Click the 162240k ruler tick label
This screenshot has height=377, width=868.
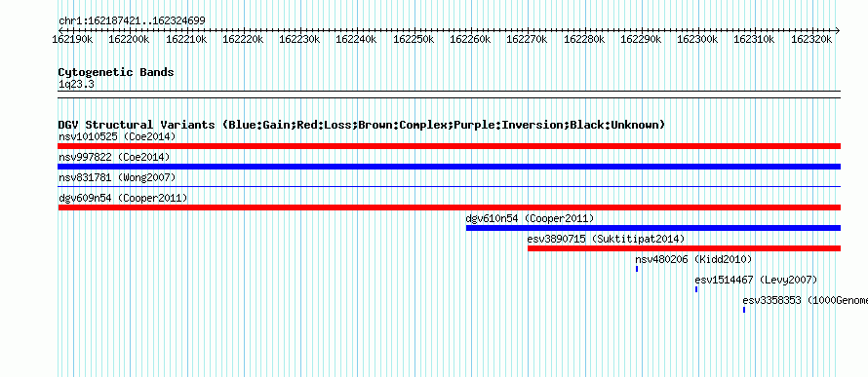tap(357, 39)
